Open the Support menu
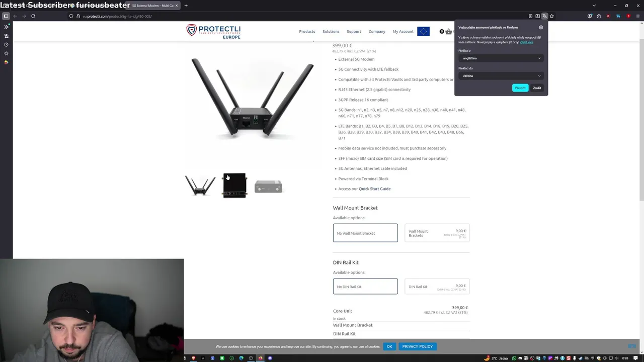The height and width of the screenshot is (362, 644). pos(354,32)
